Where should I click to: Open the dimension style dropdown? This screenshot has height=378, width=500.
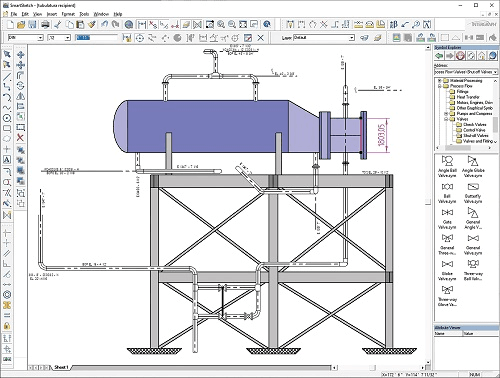point(41,38)
